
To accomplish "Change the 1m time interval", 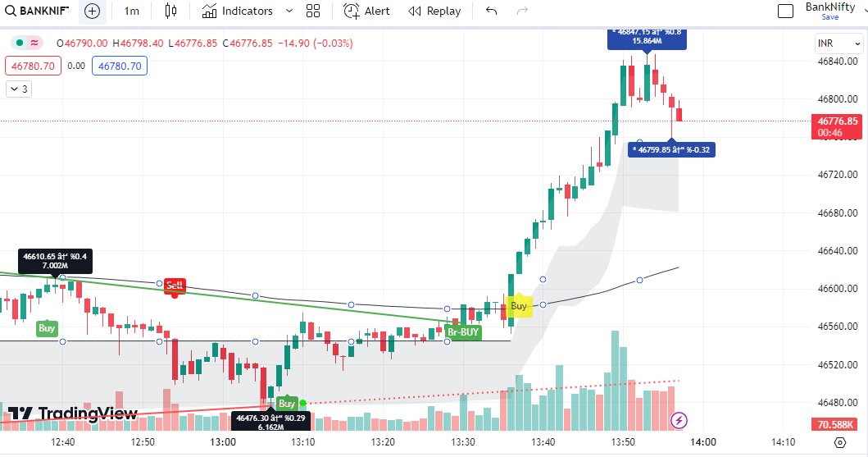I will pyautogui.click(x=132, y=11).
